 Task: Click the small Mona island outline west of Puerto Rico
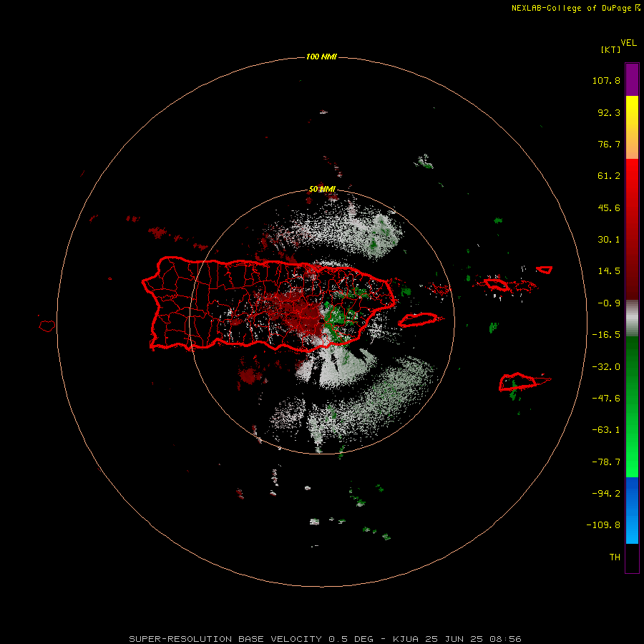(47, 326)
